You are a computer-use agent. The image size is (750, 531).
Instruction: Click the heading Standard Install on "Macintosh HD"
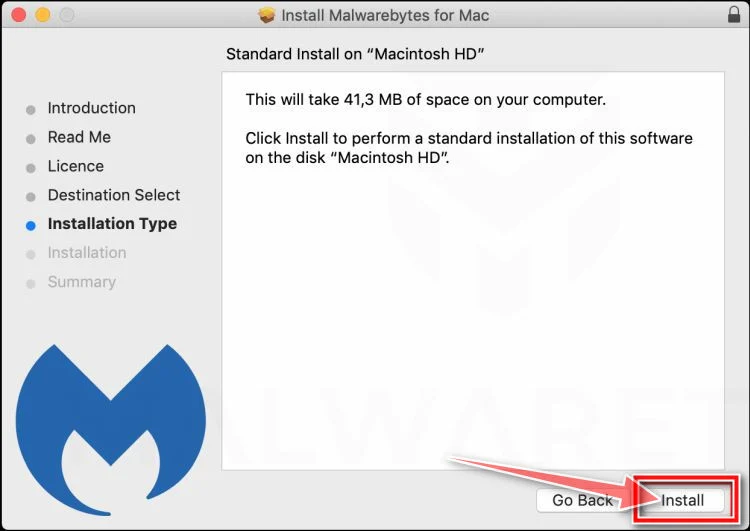(x=355, y=54)
